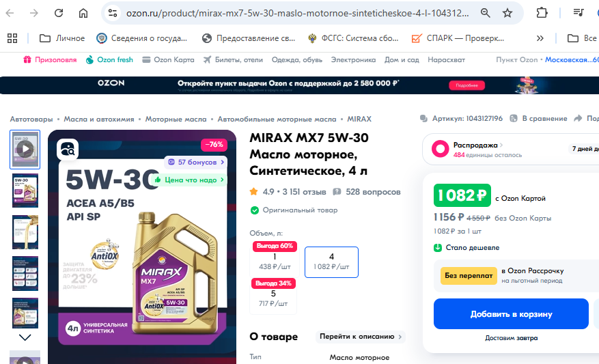Viewport: 599px width, 364px height.
Task: Go to browser home page icon
Action: click(83, 13)
